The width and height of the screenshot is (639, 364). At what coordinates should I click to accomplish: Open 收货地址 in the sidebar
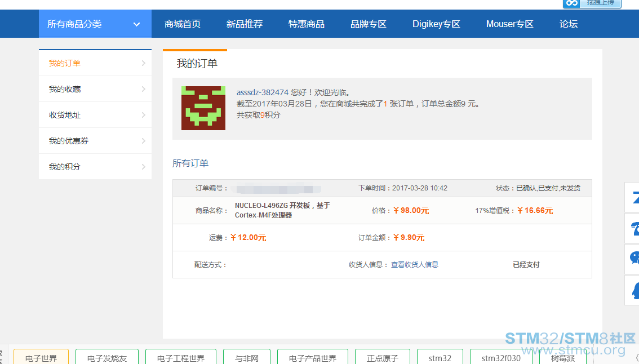click(95, 115)
